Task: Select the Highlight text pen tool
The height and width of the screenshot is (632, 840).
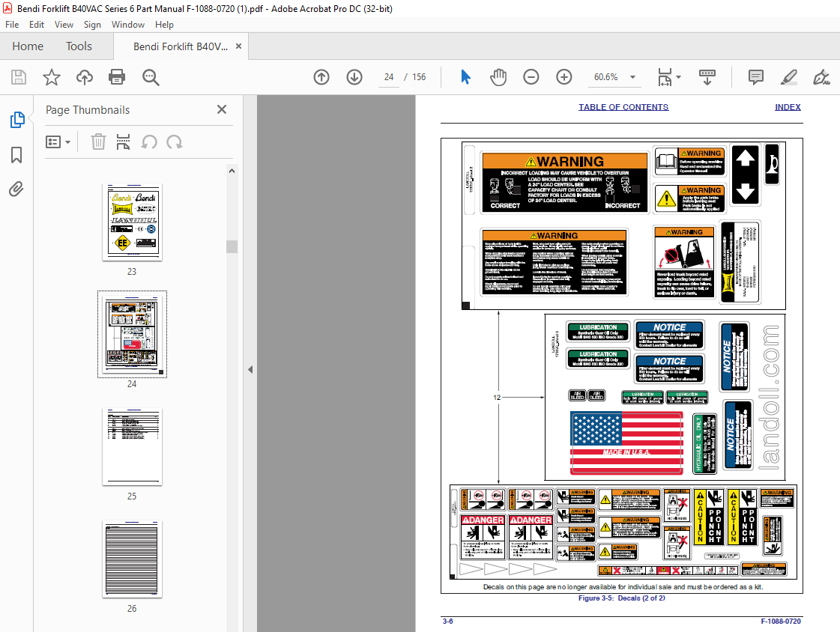Action: [788, 77]
